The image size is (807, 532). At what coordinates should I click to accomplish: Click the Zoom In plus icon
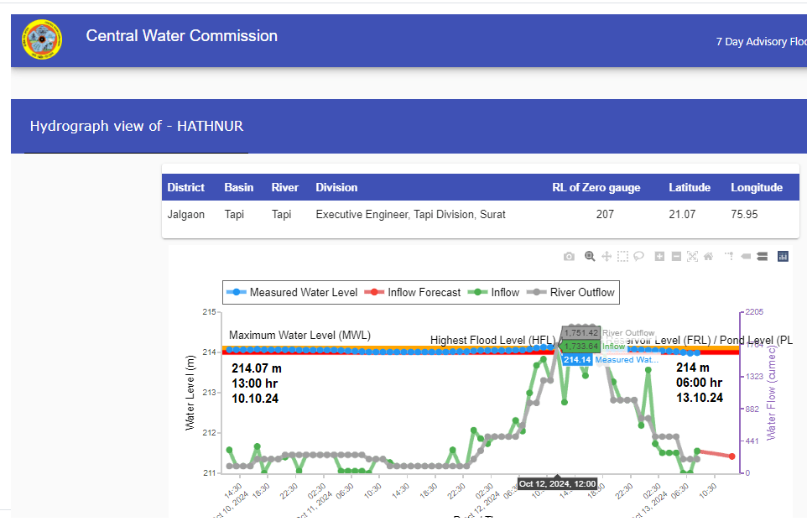pos(660,257)
